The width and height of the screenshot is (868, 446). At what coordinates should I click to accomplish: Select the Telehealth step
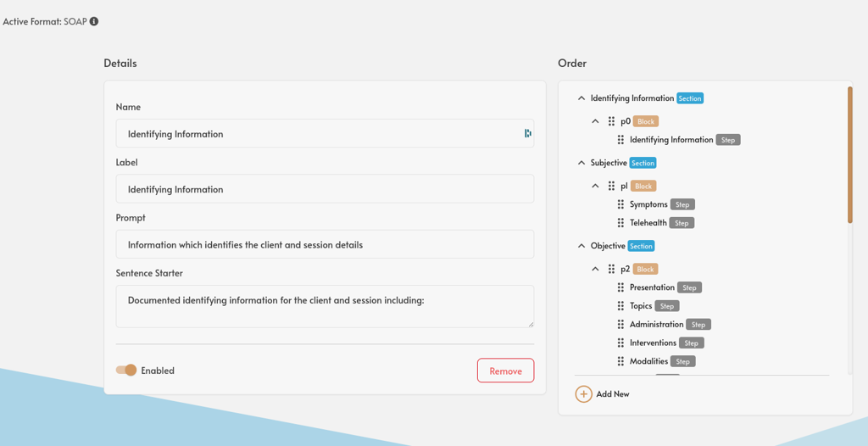point(648,223)
